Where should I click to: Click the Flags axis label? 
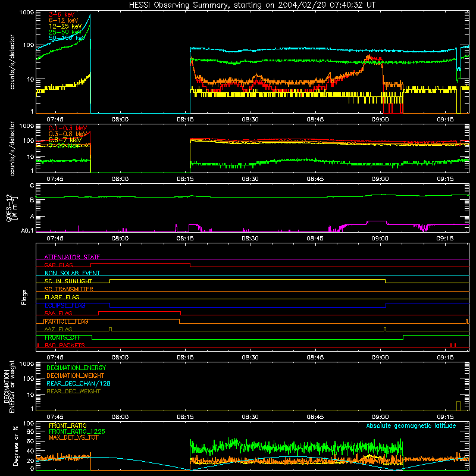24,297
